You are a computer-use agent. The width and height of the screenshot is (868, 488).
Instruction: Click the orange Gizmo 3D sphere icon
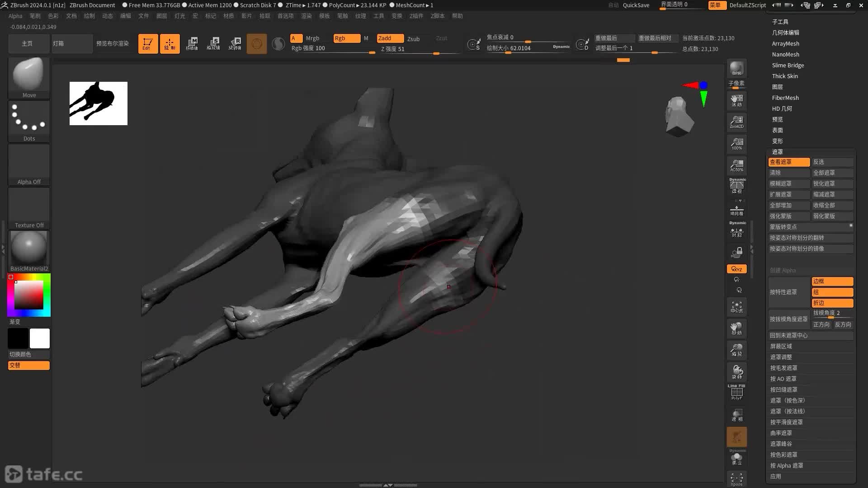pyautogui.click(x=257, y=44)
